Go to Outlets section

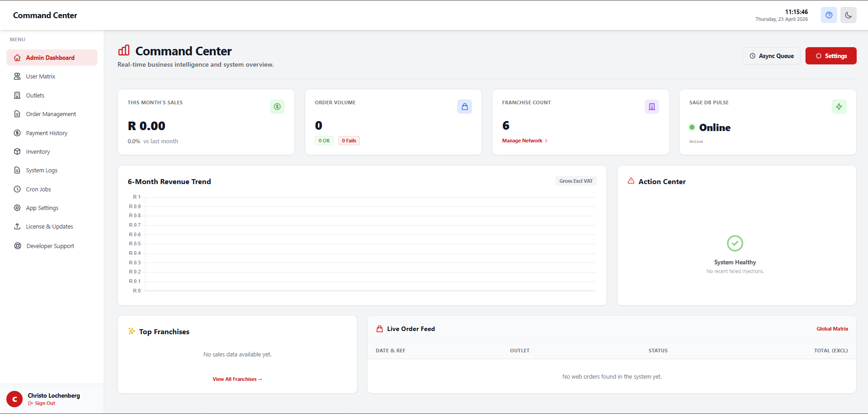tap(52, 95)
